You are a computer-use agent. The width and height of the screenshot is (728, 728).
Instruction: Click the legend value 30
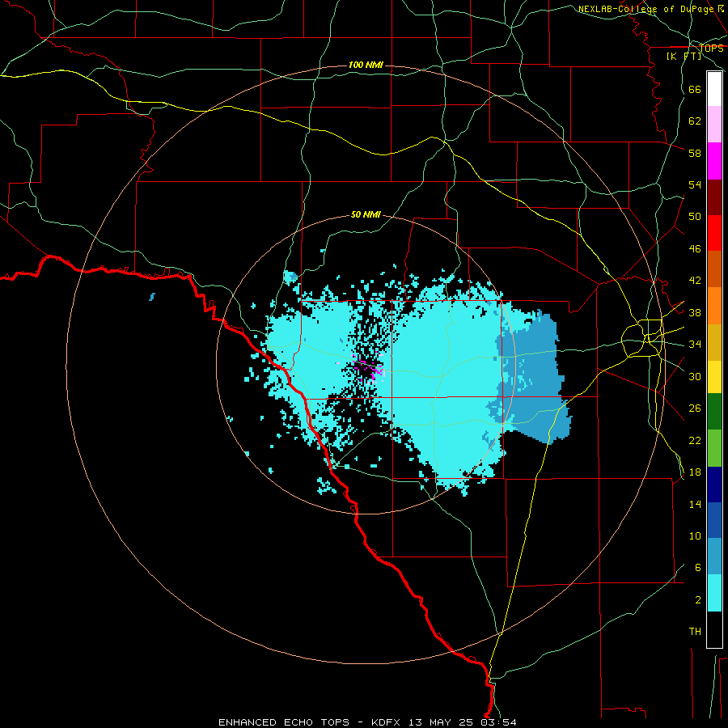(x=695, y=376)
